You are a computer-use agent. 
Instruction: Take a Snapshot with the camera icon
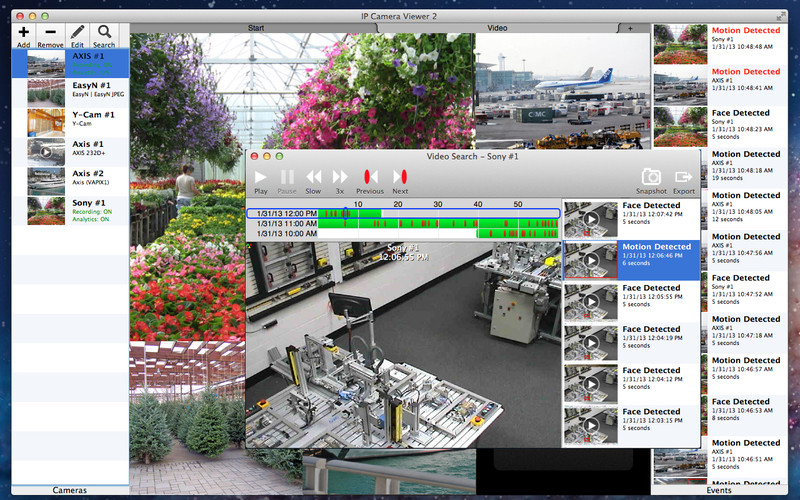pos(651,177)
